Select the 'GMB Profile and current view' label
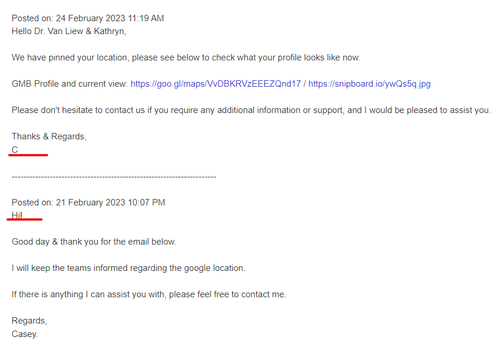The width and height of the screenshot is (500, 360). 70,84
